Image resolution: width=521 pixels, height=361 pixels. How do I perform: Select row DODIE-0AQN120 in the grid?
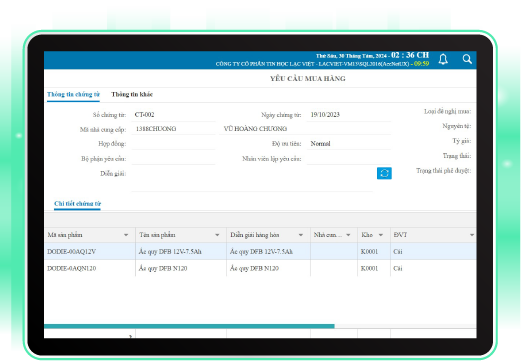[260, 268]
